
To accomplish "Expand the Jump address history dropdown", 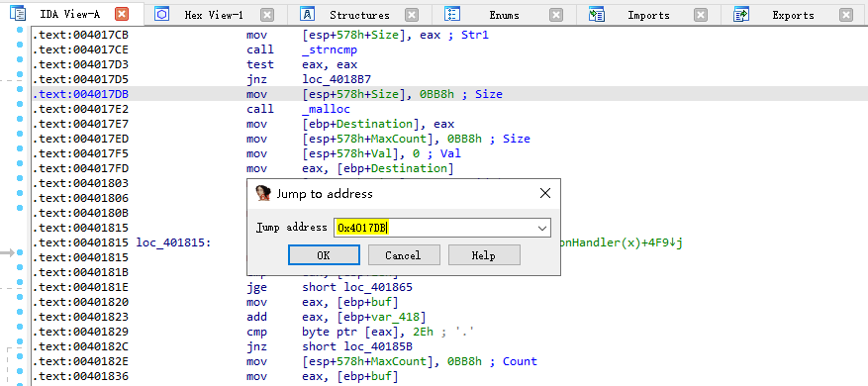I will tap(542, 228).
